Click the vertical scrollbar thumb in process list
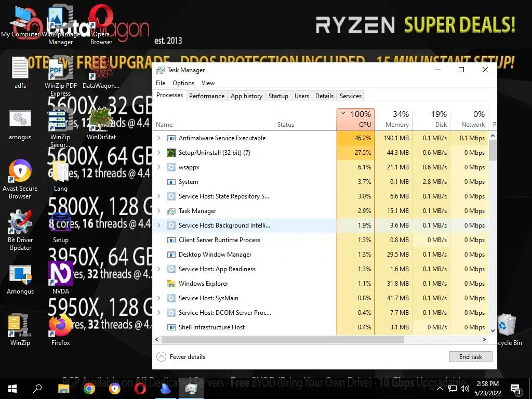 coord(493,150)
